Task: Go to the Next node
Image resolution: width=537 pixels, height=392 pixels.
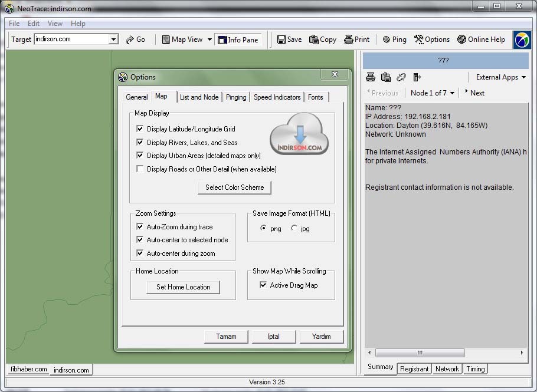Action: pos(474,93)
